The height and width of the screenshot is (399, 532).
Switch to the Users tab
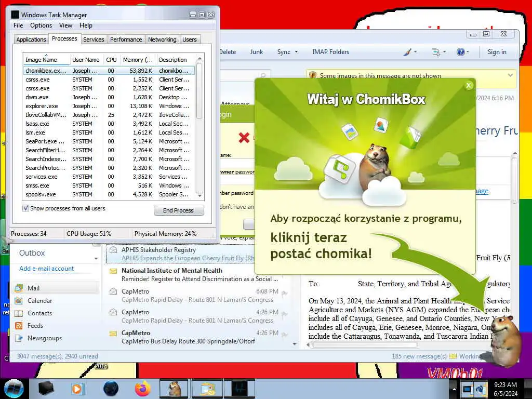click(189, 39)
